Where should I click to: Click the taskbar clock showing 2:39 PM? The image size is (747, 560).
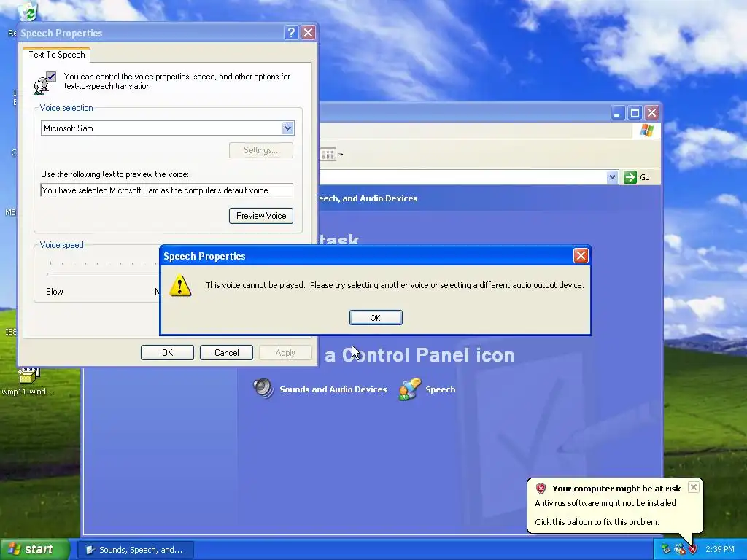tap(720, 550)
